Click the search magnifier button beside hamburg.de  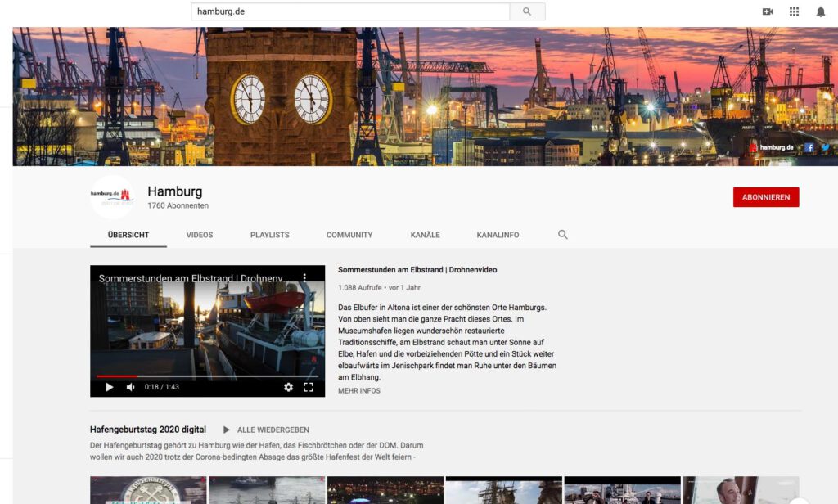(527, 11)
